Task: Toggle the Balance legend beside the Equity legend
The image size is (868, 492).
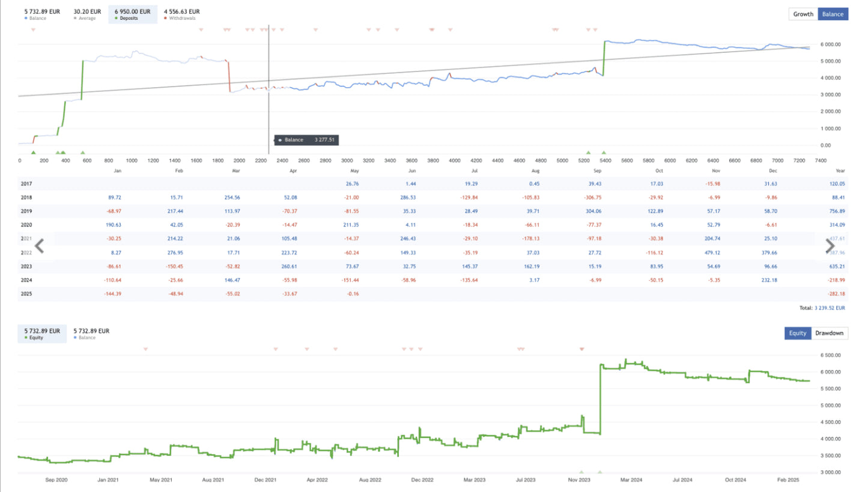Action: [91, 334]
